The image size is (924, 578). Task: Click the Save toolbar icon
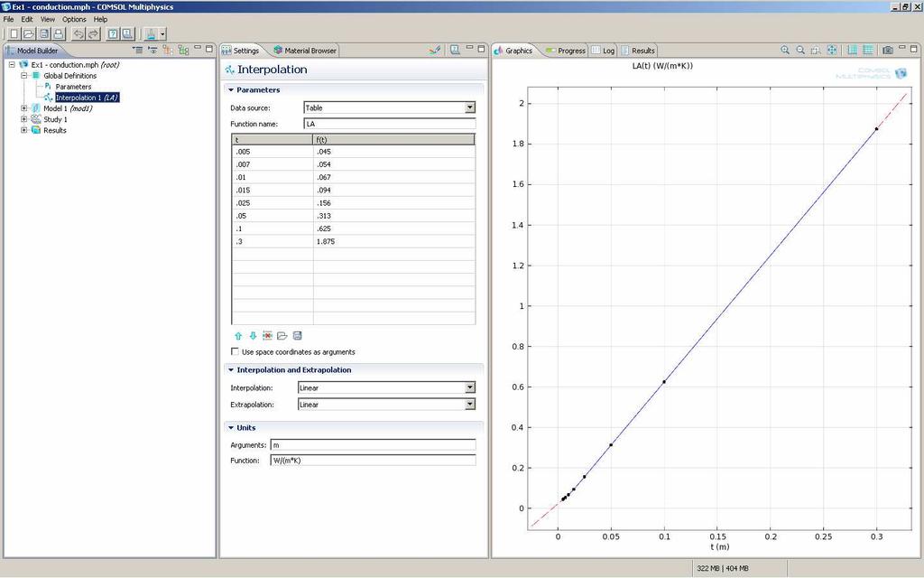(x=43, y=33)
